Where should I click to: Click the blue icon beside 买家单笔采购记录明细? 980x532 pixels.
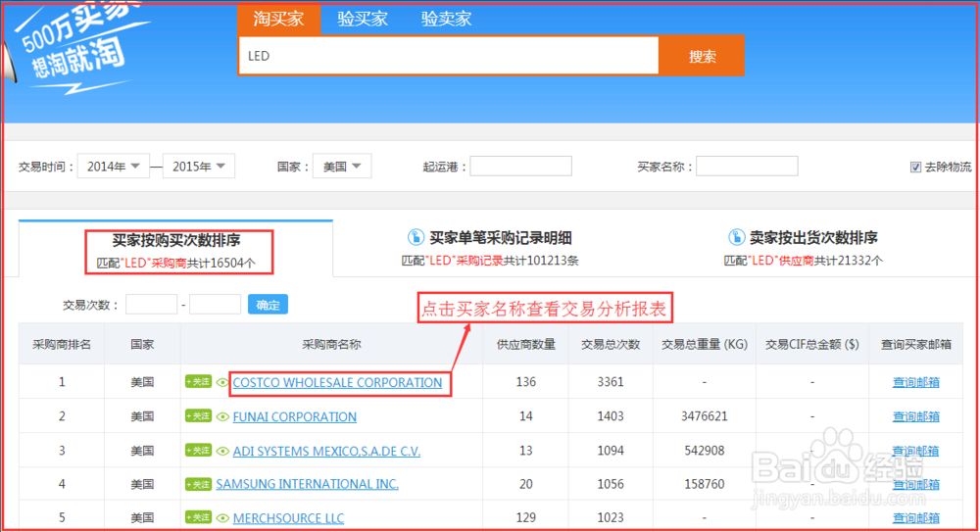coord(416,237)
